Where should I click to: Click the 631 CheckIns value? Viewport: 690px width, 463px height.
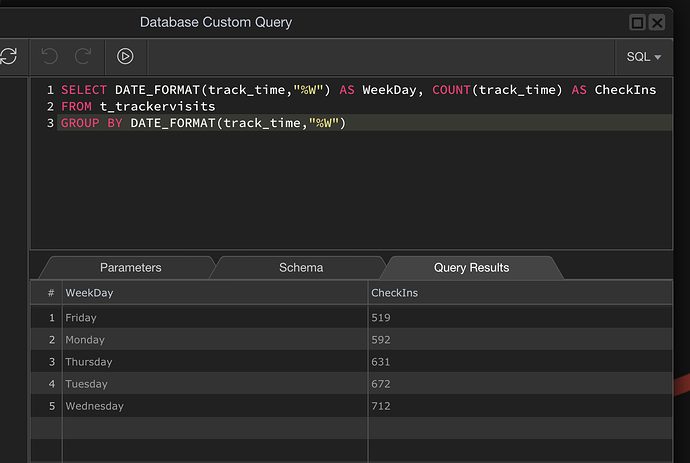(381, 361)
